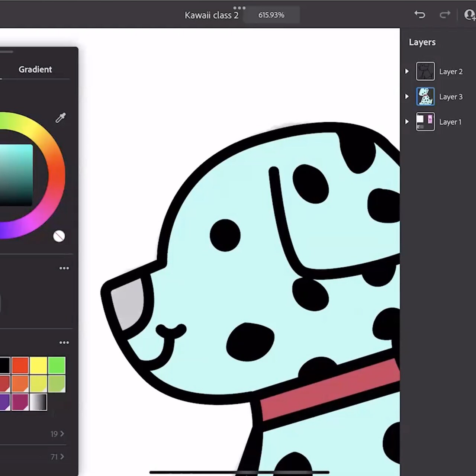This screenshot has height=476, width=476.
Task: Open more options below the color wheel
Action: (x=64, y=268)
